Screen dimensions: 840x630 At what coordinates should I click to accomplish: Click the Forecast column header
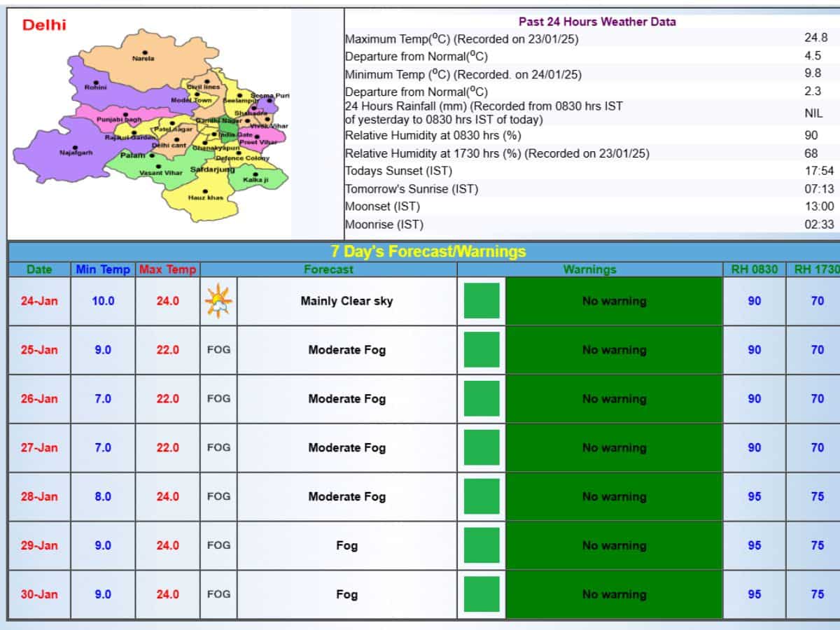point(328,269)
